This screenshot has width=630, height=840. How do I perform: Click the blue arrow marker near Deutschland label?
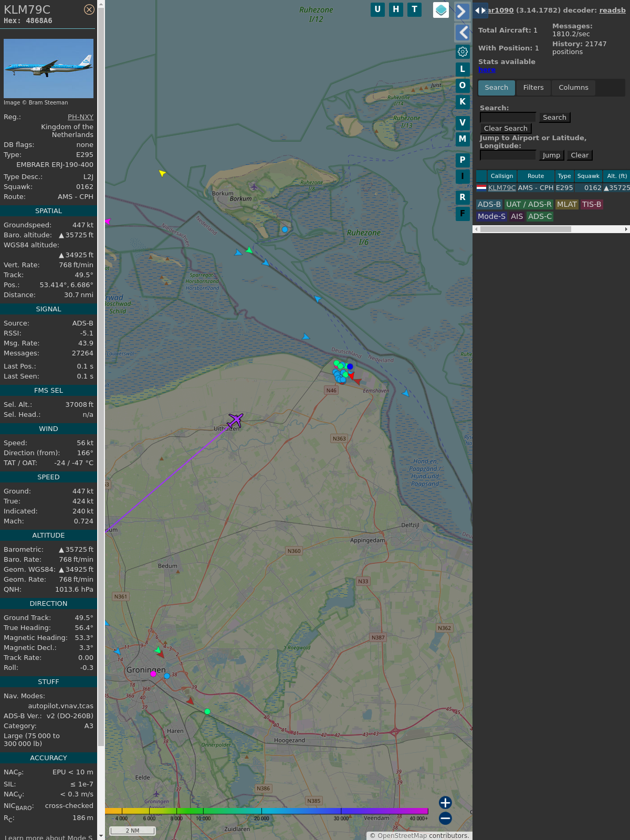(x=306, y=337)
